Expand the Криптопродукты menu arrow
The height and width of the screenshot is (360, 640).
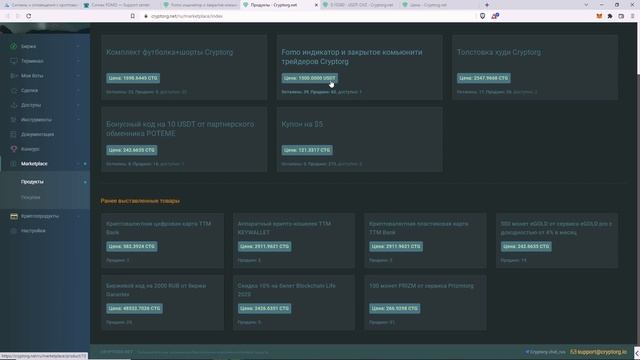78,216
